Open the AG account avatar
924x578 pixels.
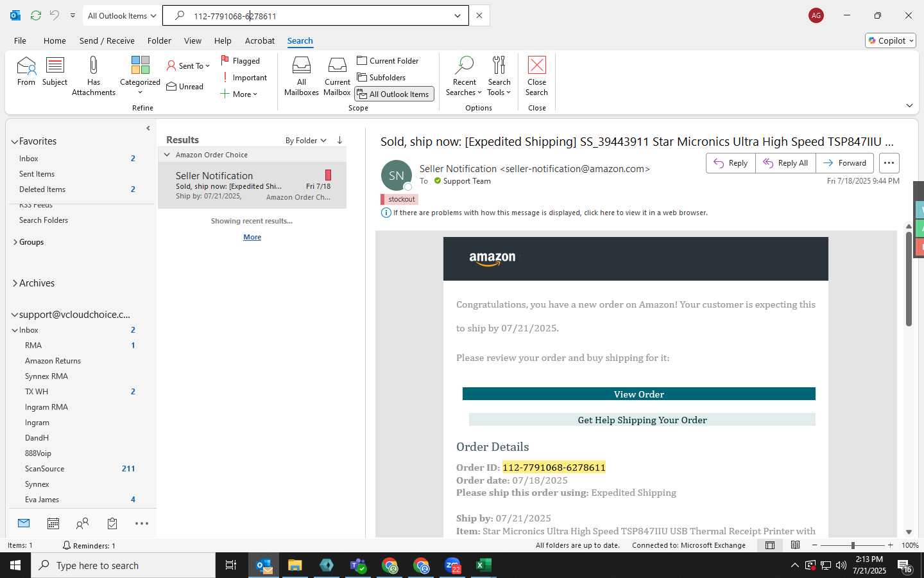(x=816, y=15)
